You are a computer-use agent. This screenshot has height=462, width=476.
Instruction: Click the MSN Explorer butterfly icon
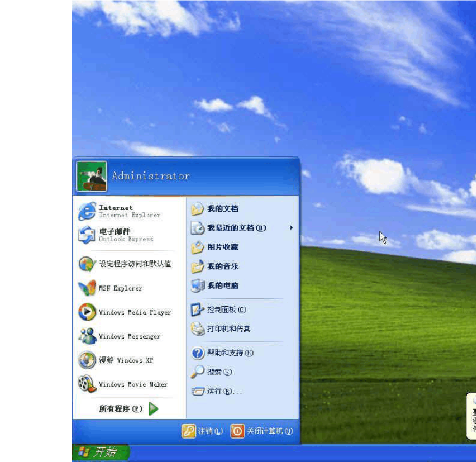pyautogui.click(x=87, y=288)
